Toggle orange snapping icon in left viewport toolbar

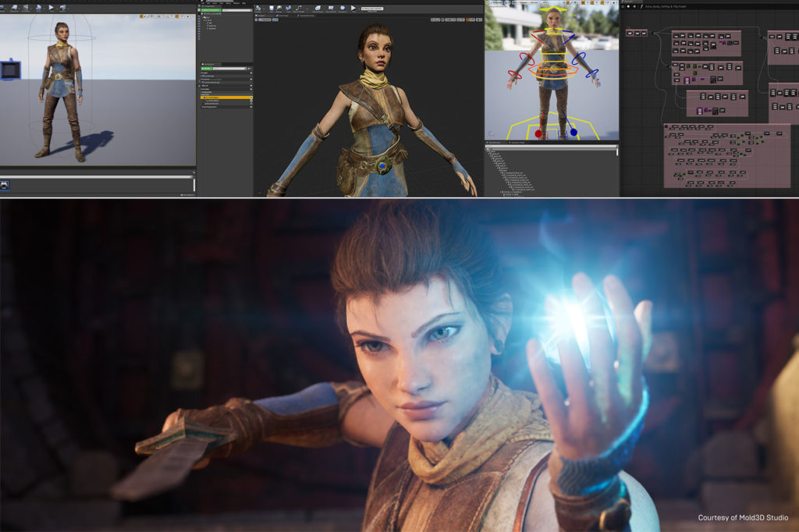[177, 16]
